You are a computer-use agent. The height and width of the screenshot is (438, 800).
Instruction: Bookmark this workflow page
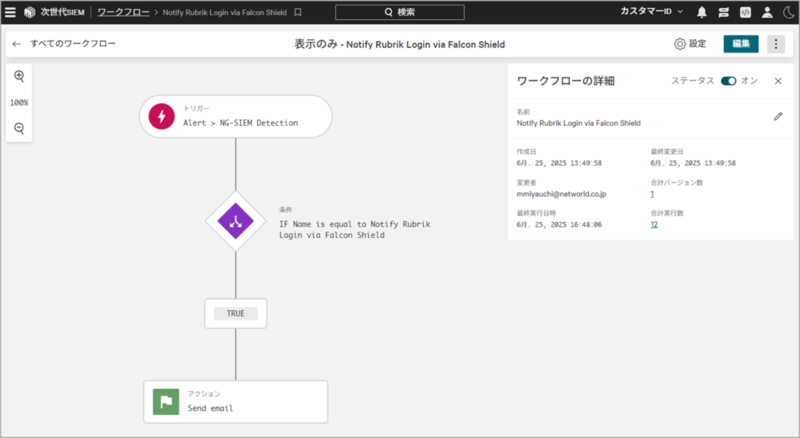298,12
